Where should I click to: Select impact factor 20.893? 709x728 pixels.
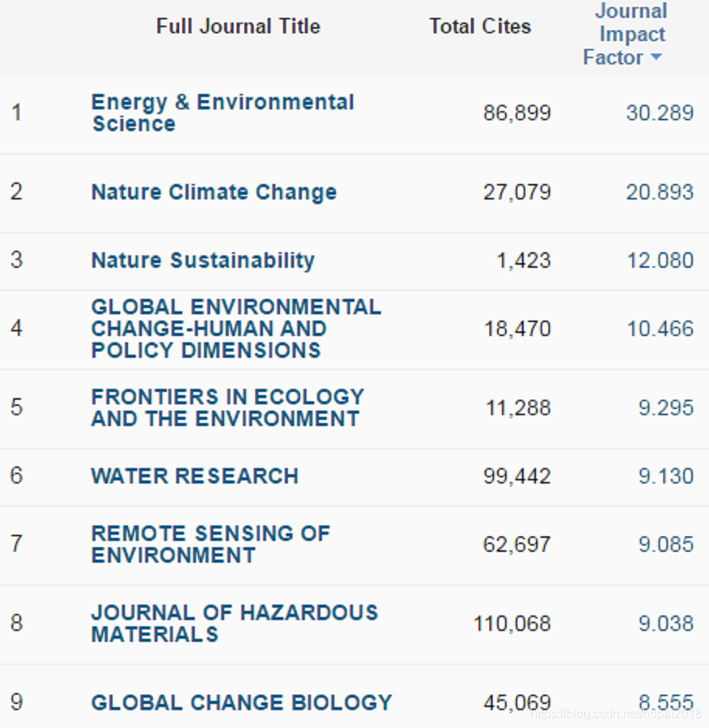[660, 192]
